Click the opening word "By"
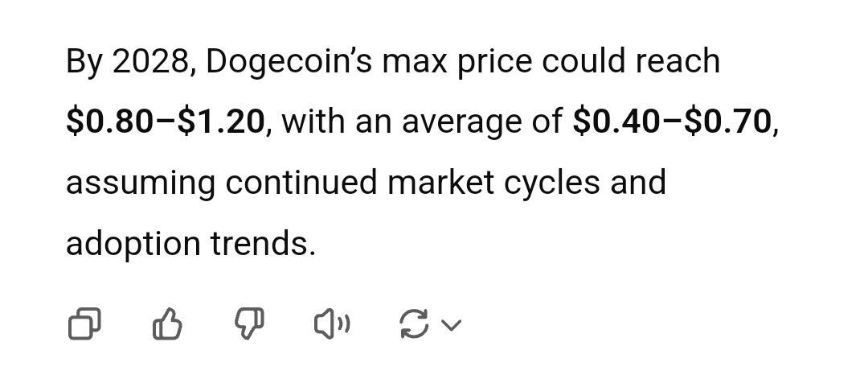This screenshot has height=379, width=868. (x=84, y=61)
